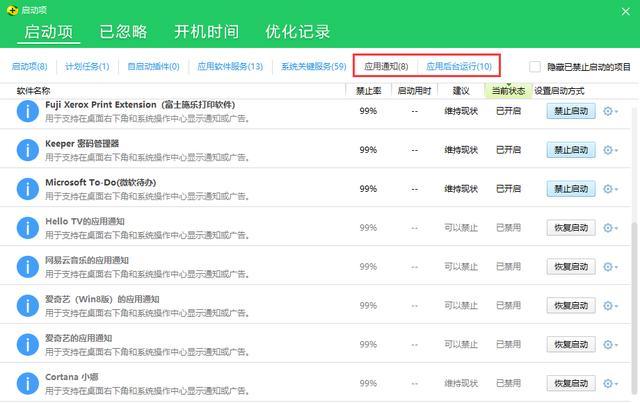Sort by 禁止率 column header
Screen dimensions: 640x403
pyautogui.click(x=369, y=91)
